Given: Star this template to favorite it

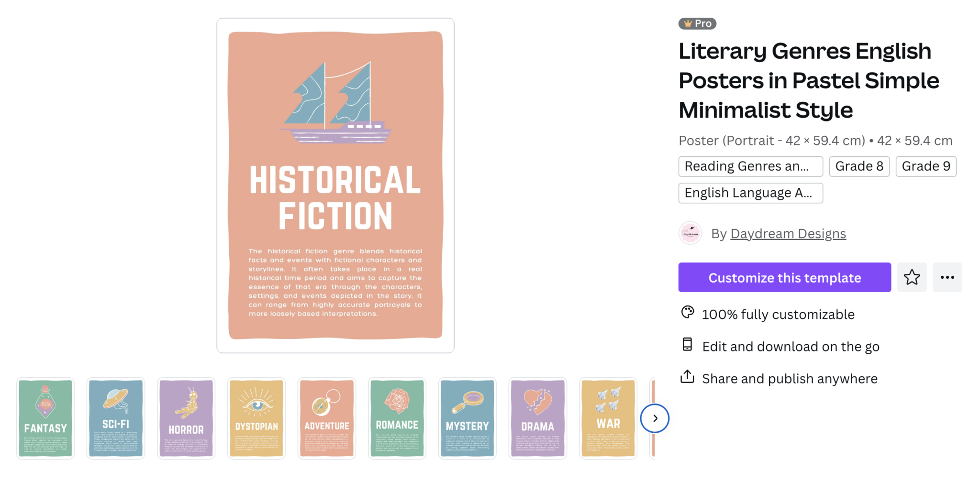Looking at the screenshot, I should [912, 277].
